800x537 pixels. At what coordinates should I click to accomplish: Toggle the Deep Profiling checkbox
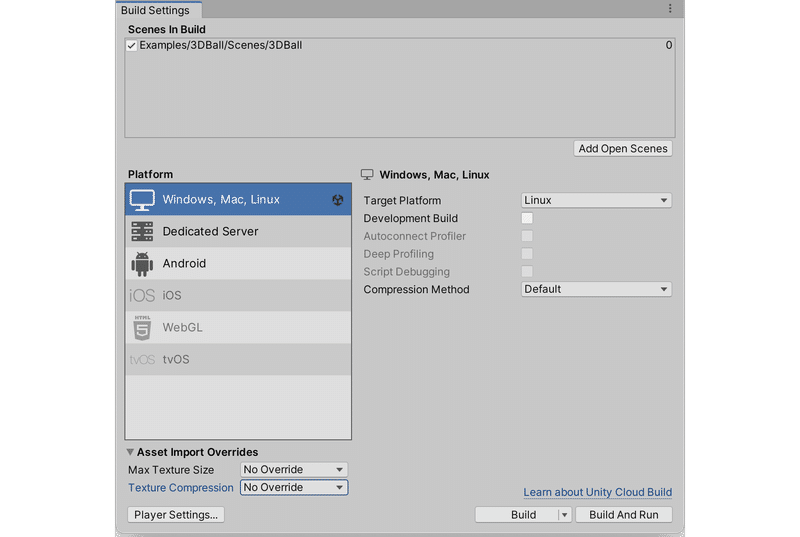(527, 254)
